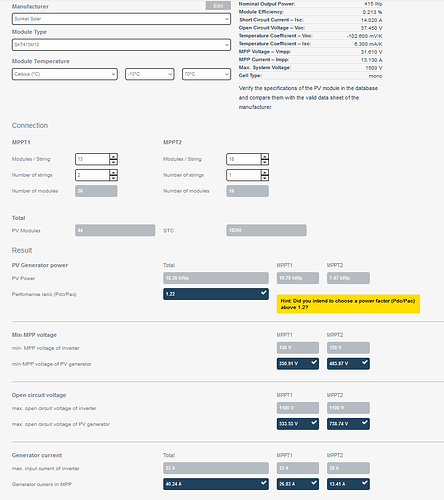Open the Manufacturer dropdown showing Sunket Solar
This screenshot has width=444, height=500.
(x=121, y=19)
